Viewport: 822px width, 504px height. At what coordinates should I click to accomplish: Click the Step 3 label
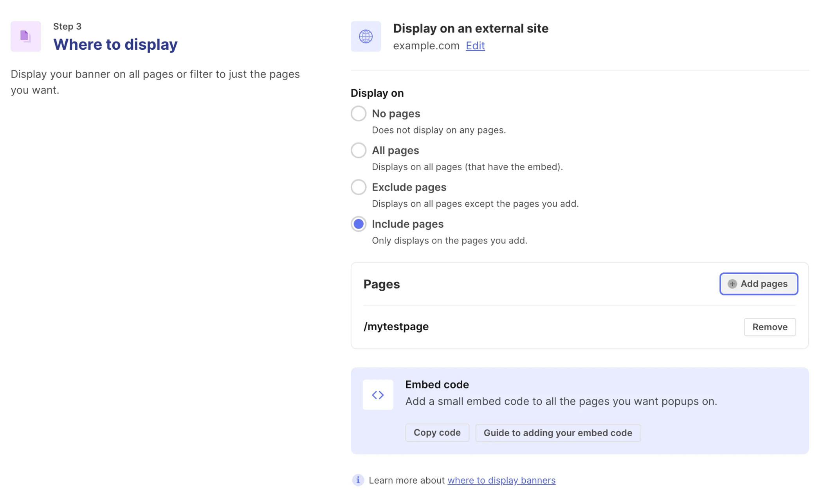click(67, 26)
